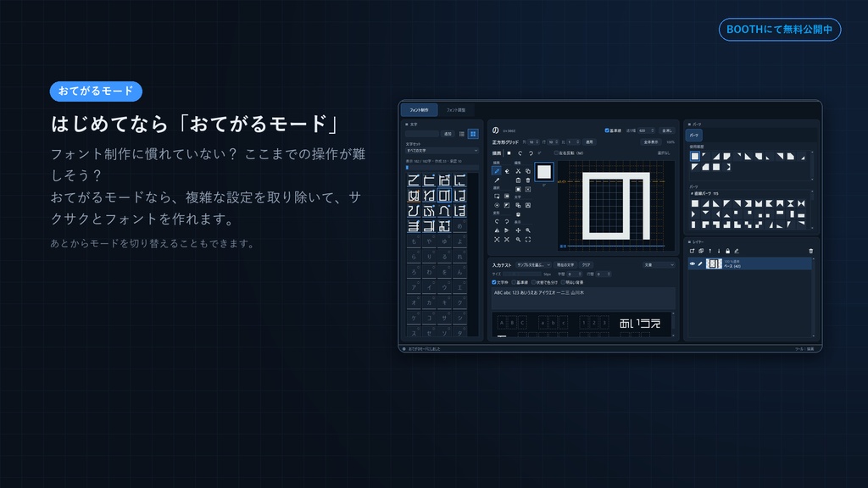Select the rectangle selection tool
The width and height of the screenshot is (868, 488).
pyautogui.click(x=497, y=197)
